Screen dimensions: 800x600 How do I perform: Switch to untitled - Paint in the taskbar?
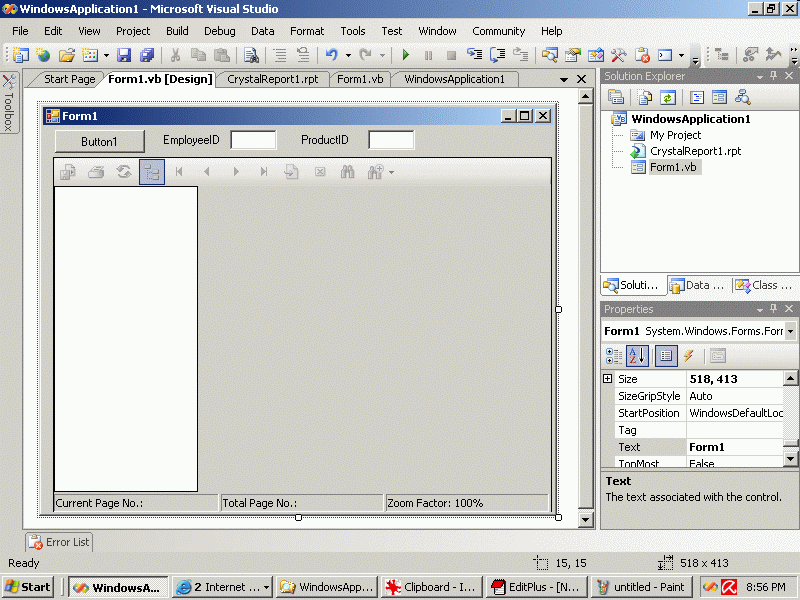(x=641, y=587)
